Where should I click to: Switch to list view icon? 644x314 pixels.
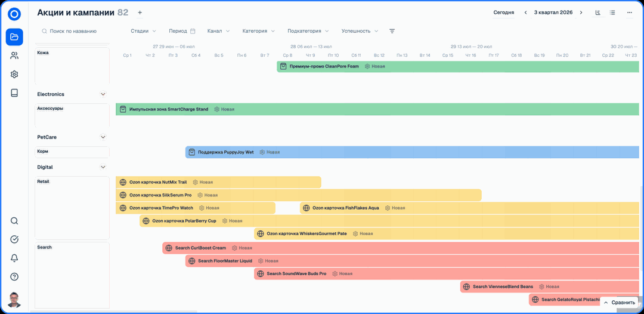(x=612, y=13)
